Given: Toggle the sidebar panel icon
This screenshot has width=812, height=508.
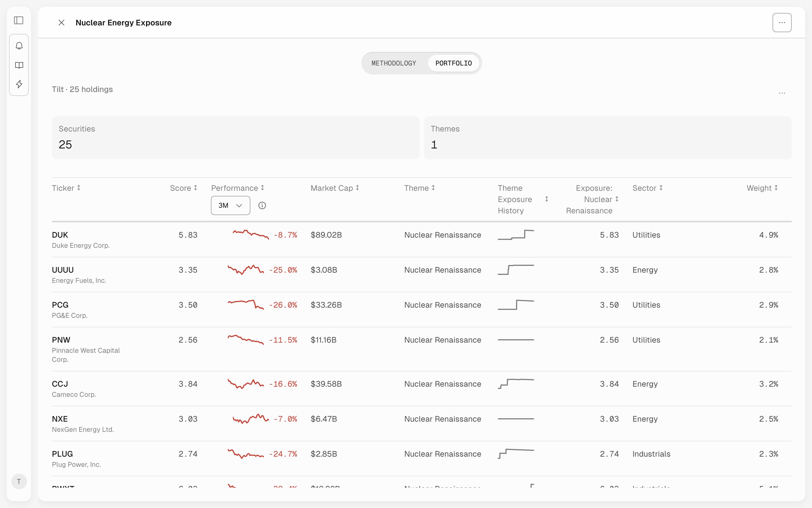Looking at the screenshot, I should pyautogui.click(x=19, y=21).
